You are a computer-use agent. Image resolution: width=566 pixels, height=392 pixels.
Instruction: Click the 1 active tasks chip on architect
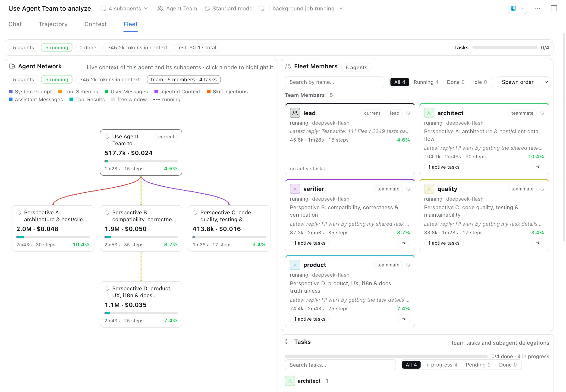pos(443,167)
